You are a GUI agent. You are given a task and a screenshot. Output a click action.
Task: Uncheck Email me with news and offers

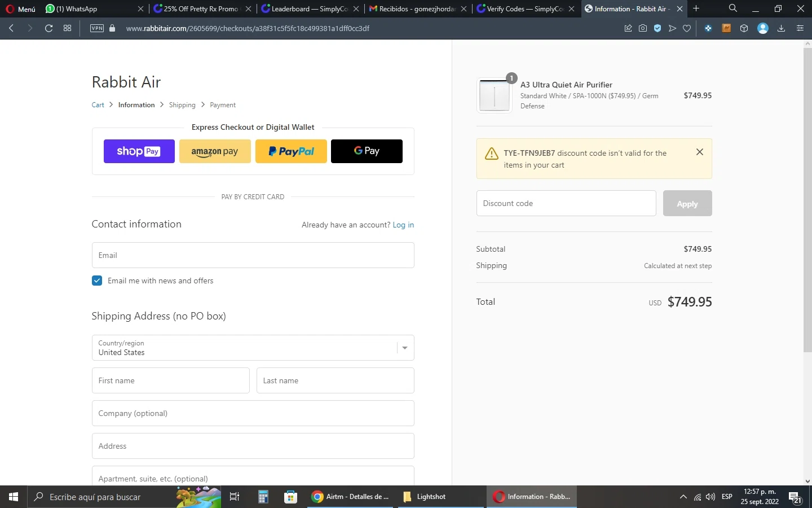pos(97,281)
